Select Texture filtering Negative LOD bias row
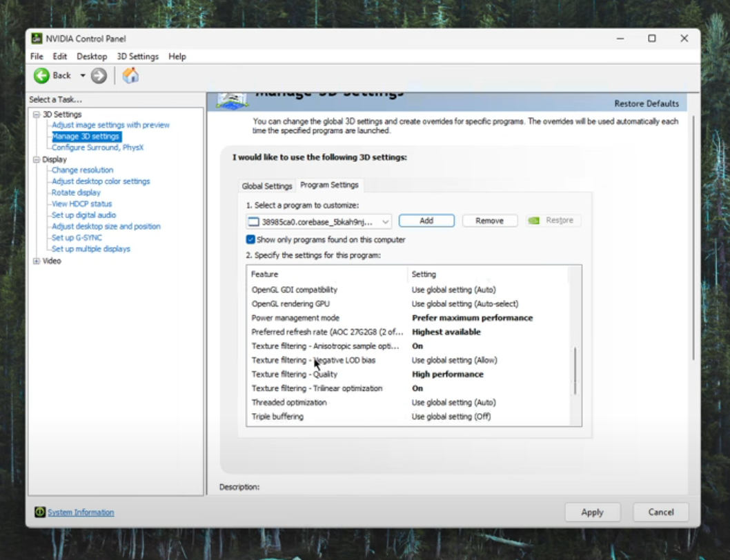Screen dimensions: 730x560 (x=407, y=360)
